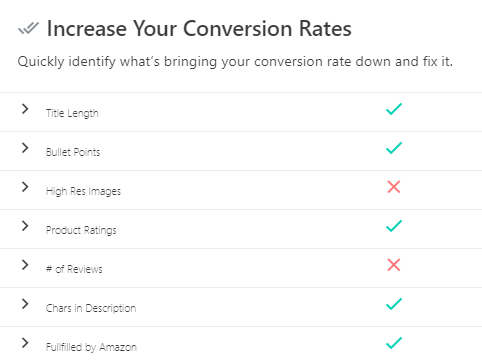Click the double-checkmark icon beside the heading
Viewport: 482px width, 361px height.
pyautogui.click(x=28, y=28)
